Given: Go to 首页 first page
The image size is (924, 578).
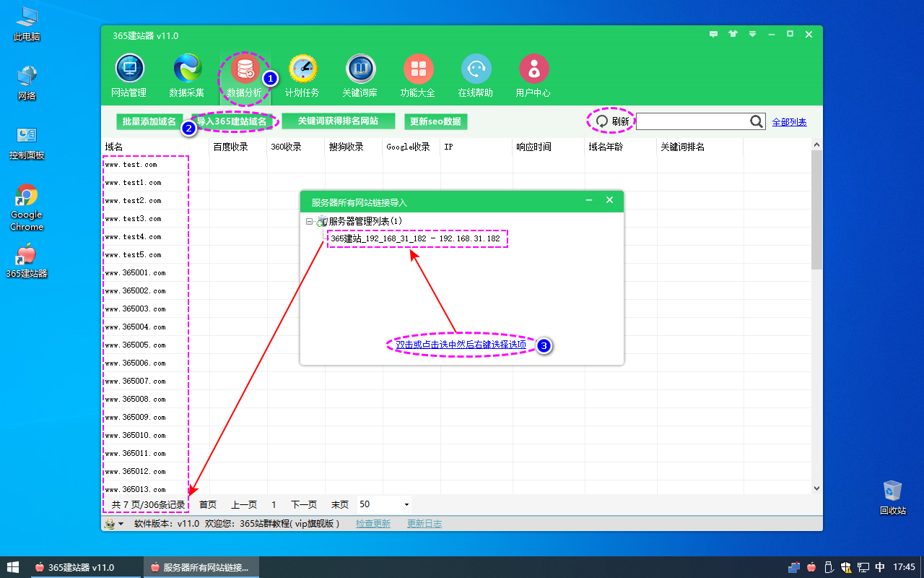Looking at the screenshot, I should click(x=208, y=504).
